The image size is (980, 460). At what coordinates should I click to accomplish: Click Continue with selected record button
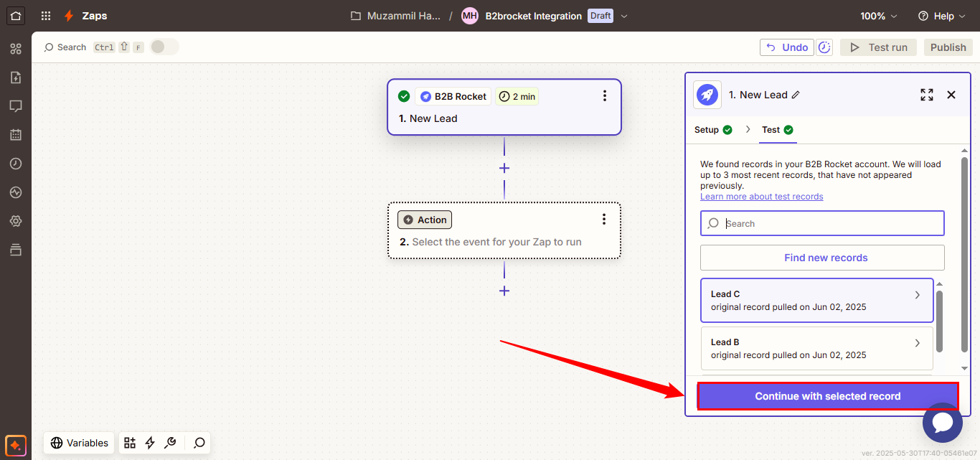(x=827, y=396)
